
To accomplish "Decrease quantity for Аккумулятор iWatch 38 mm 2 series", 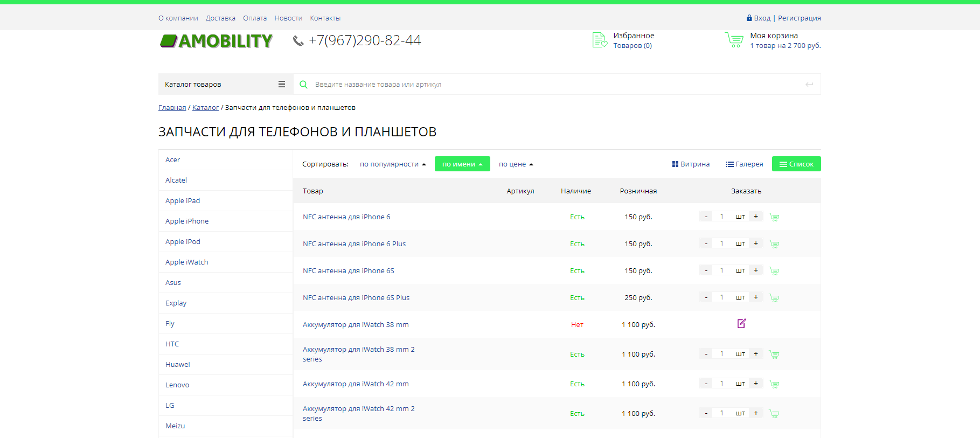I will [x=706, y=354].
